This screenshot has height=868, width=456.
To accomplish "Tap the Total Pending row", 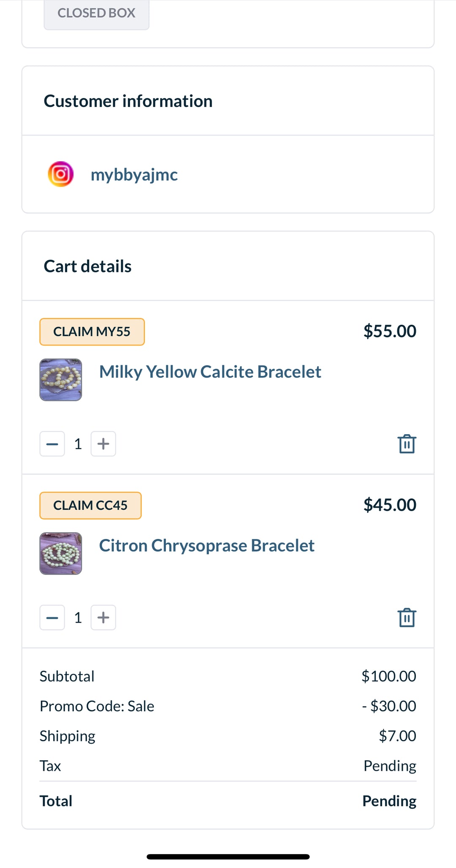I will (228, 801).
